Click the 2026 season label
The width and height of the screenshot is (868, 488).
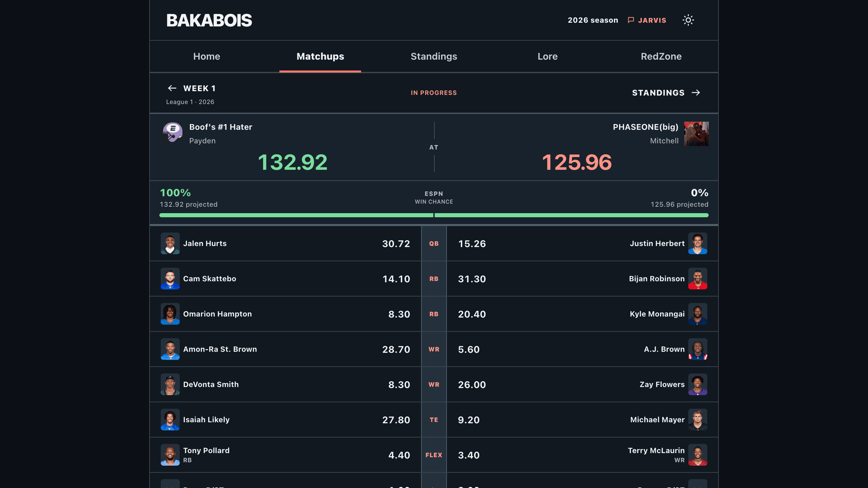point(593,20)
